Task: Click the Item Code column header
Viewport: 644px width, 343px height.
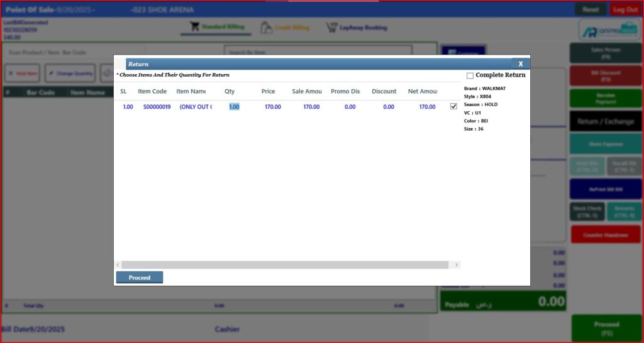Action: (x=152, y=92)
